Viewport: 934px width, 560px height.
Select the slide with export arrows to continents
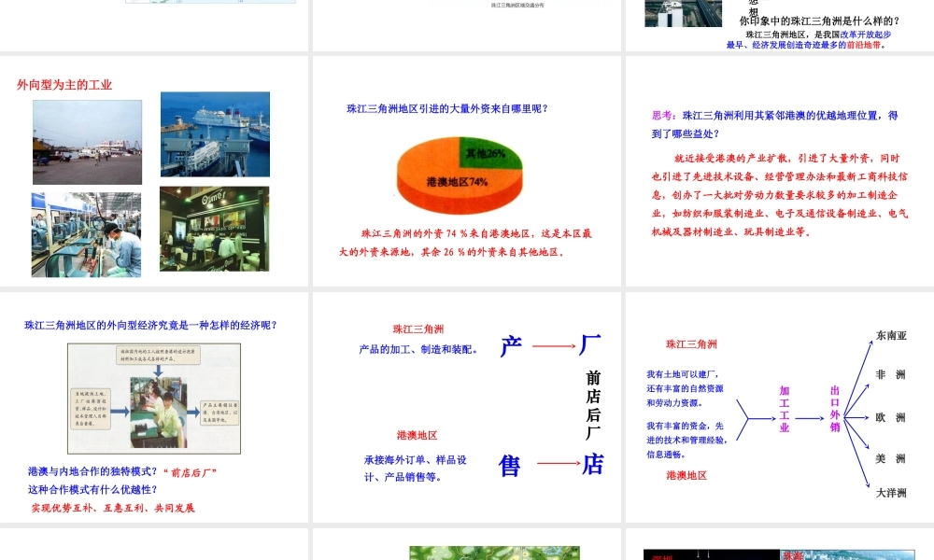780,407
